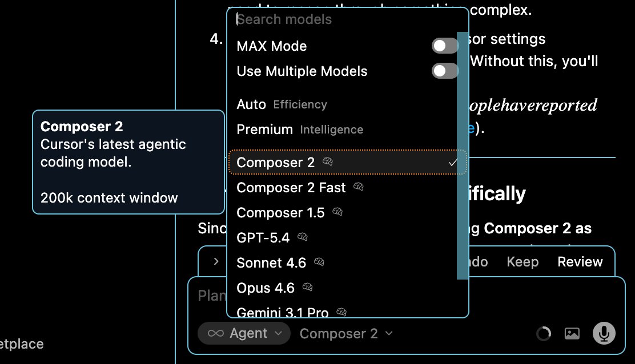This screenshot has height=364, width=635.
Task: Toggle the Use Multiple Models switch
Action: click(x=445, y=71)
